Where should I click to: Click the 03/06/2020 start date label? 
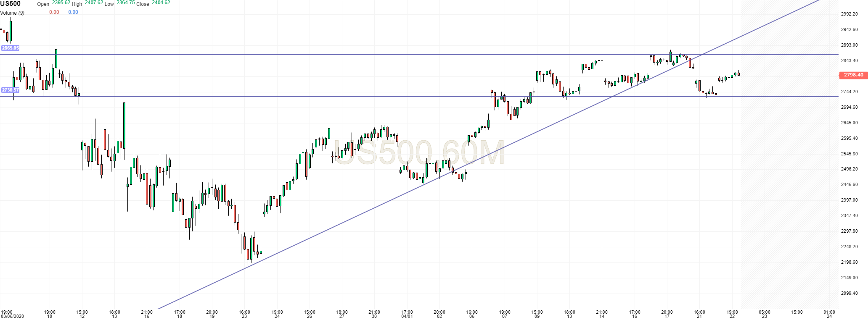coord(12,316)
